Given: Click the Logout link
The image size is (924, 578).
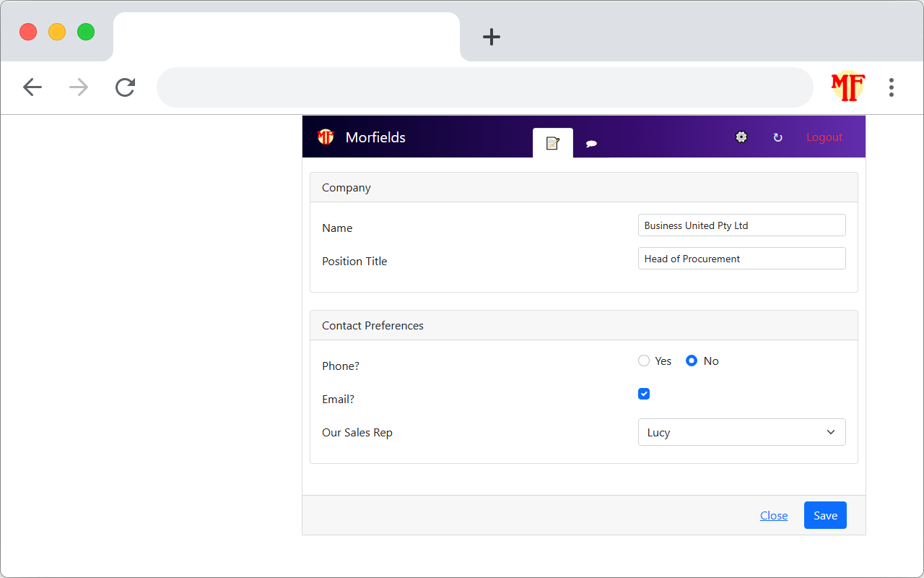Looking at the screenshot, I should 824,137.
